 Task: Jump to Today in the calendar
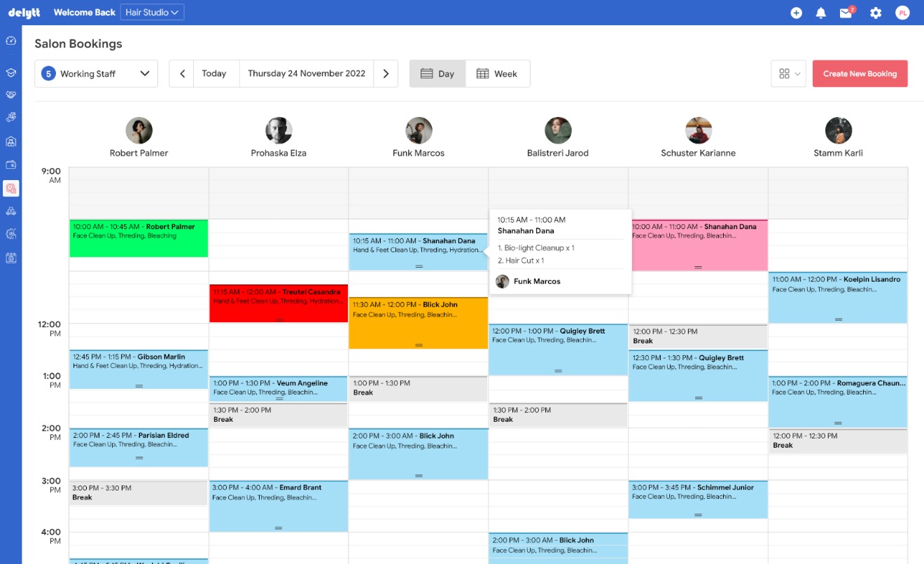tap(214, 74)
